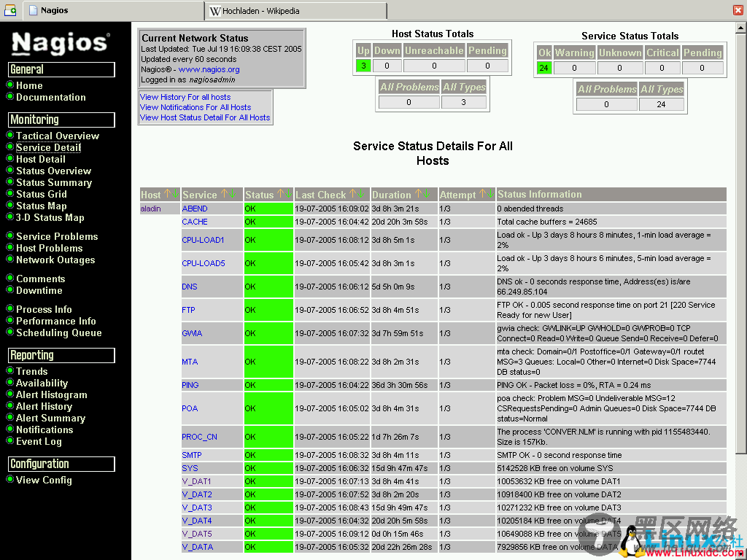Click View Host Status Detail For All Hosts
This screenshot has width=747, height=560.
tap(205, 117)
